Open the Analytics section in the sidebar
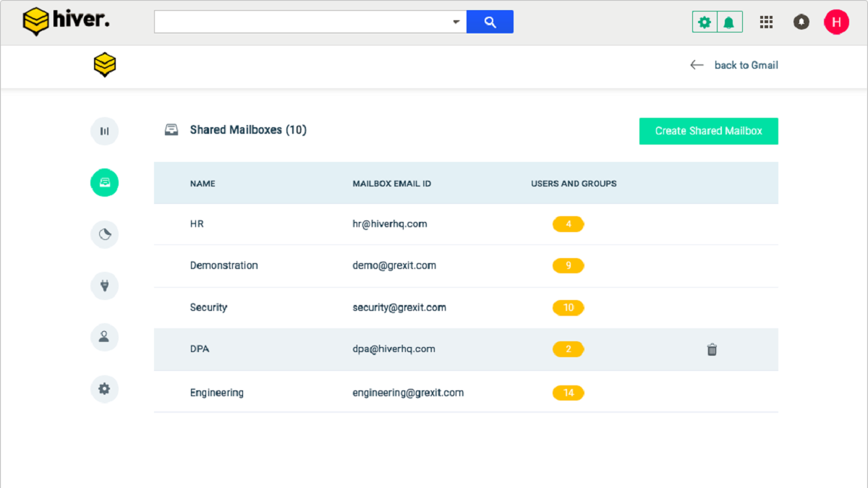868x488 pixels. [x=104, y=131]
